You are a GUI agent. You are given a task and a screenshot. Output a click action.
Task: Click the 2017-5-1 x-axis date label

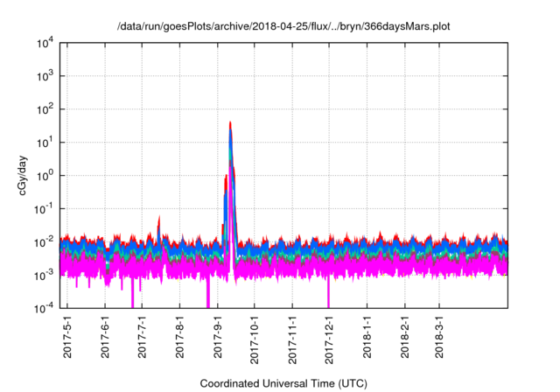pos(67,337)
